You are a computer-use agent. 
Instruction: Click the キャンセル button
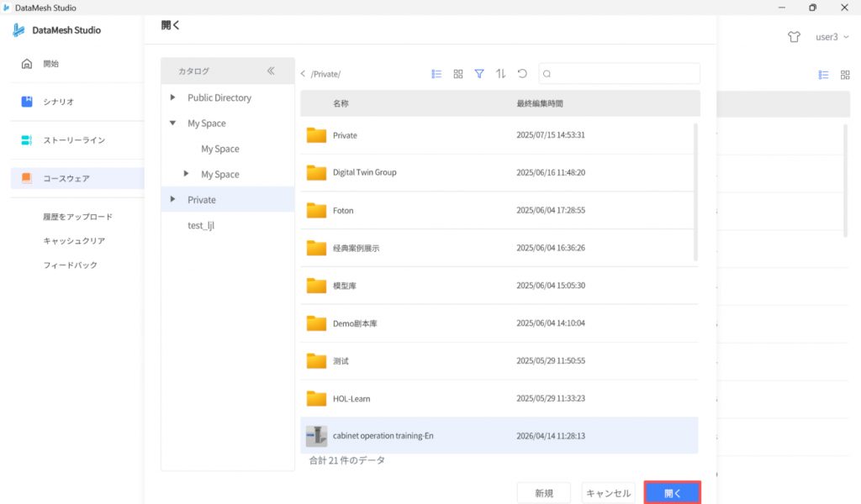click(x=608, y=493)
